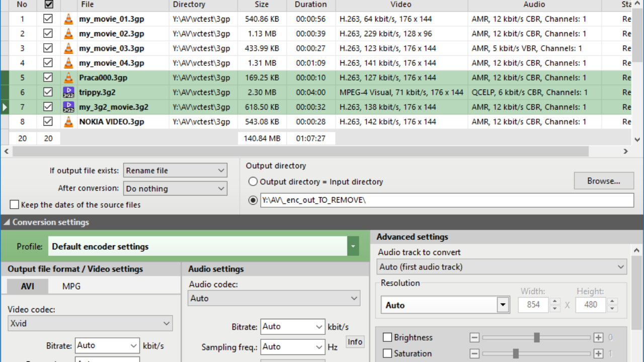Viewport: 644px width, 362px height.
Task: Click the plus icon on Brightness slider
Action: click(598, 338)
